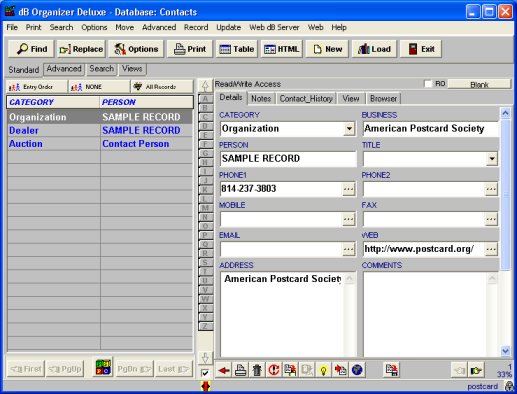Click the Blank button
Viewport: 517px width, 394px height.
(x=479, y=84)
